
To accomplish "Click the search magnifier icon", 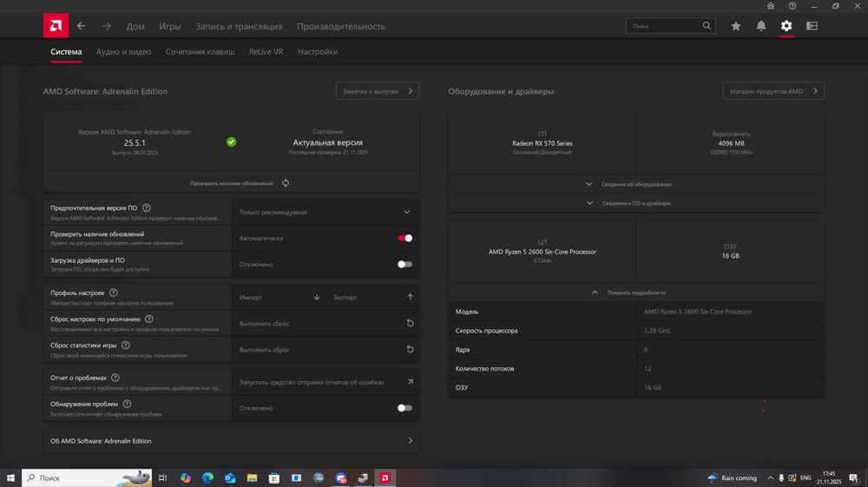I will click(707, 26).
